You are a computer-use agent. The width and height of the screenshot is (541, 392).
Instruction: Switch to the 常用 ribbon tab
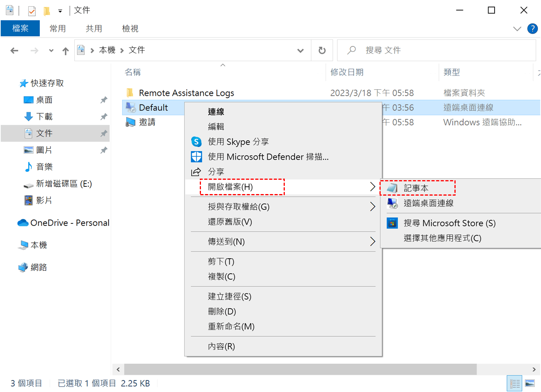point(58,29)
